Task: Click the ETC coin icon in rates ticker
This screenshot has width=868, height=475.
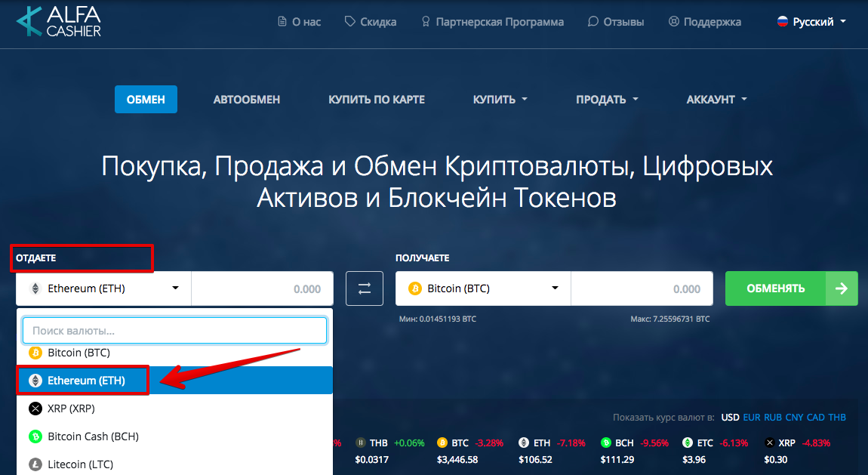Action: 688,443
